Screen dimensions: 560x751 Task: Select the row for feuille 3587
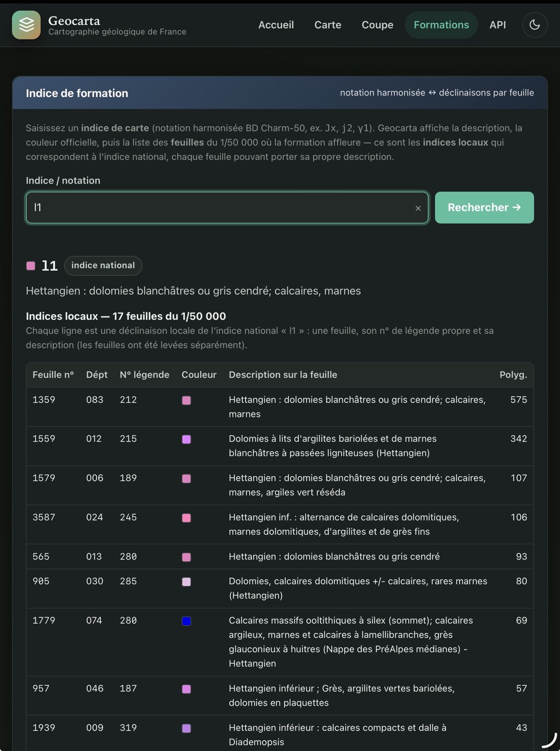pos(280,524)
